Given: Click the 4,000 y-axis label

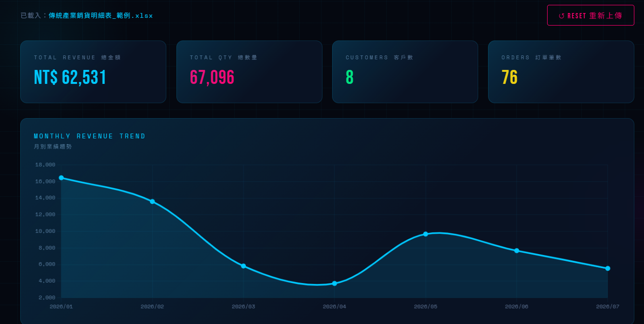Looking at the screenshot, I should [x=47, y=281].
